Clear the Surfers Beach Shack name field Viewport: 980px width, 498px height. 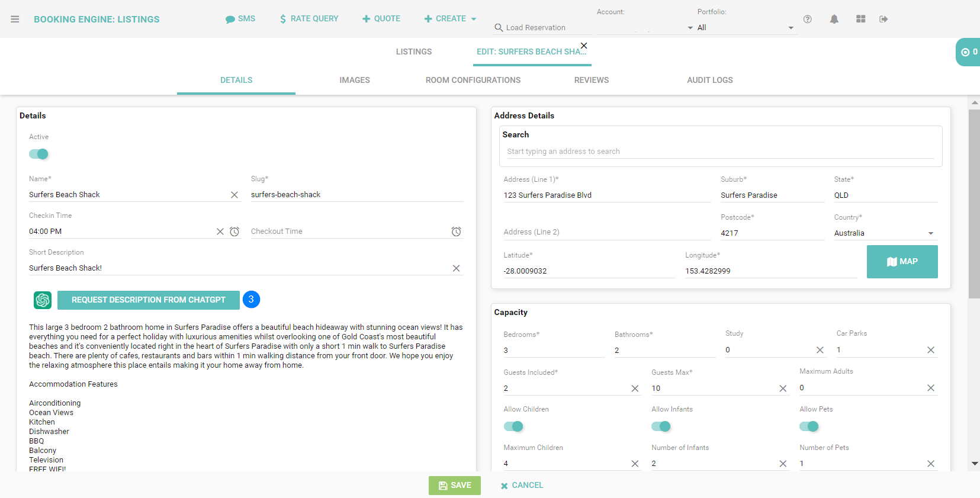tap(234, 195)
